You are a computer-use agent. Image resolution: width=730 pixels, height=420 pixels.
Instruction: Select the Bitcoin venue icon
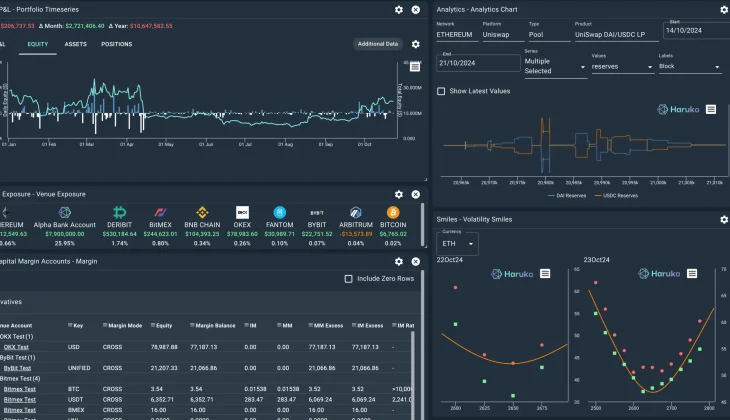(x=393, y=213)
